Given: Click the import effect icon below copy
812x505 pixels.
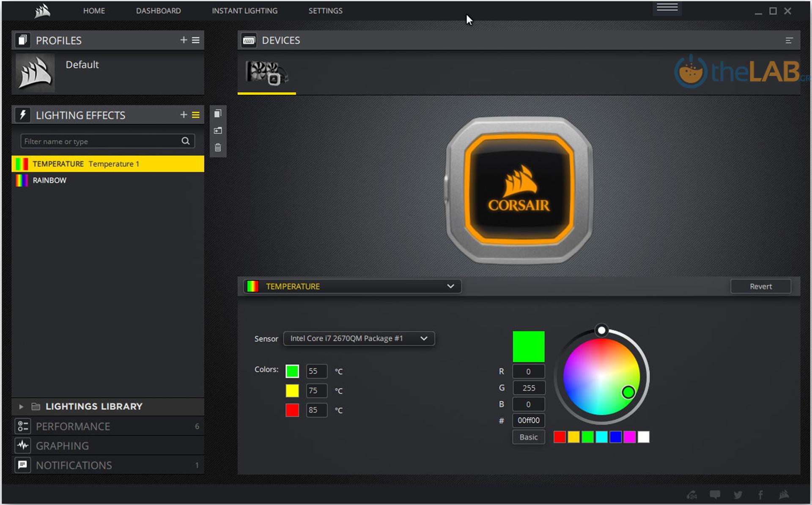Looking at the screenshot, I should click(x=218, y=131).
